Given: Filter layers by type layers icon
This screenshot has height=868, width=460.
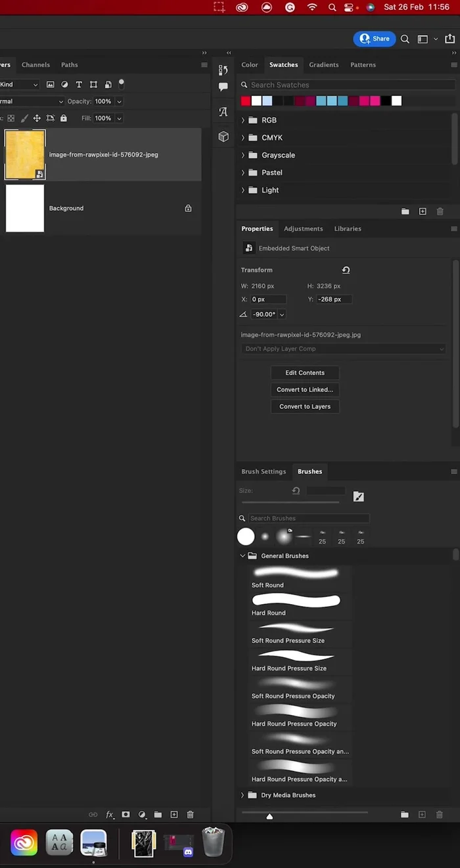Looking at the screenshot, I should (x=79, y=85).
